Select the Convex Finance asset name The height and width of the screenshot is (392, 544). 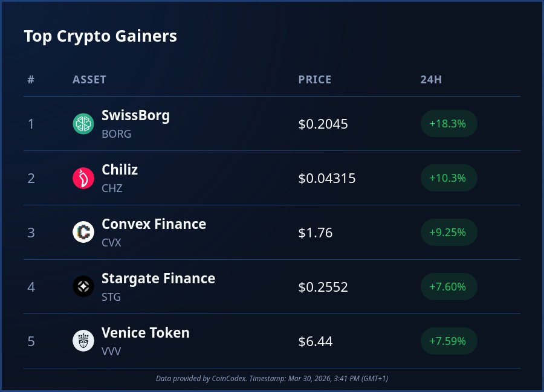[154, 224]
